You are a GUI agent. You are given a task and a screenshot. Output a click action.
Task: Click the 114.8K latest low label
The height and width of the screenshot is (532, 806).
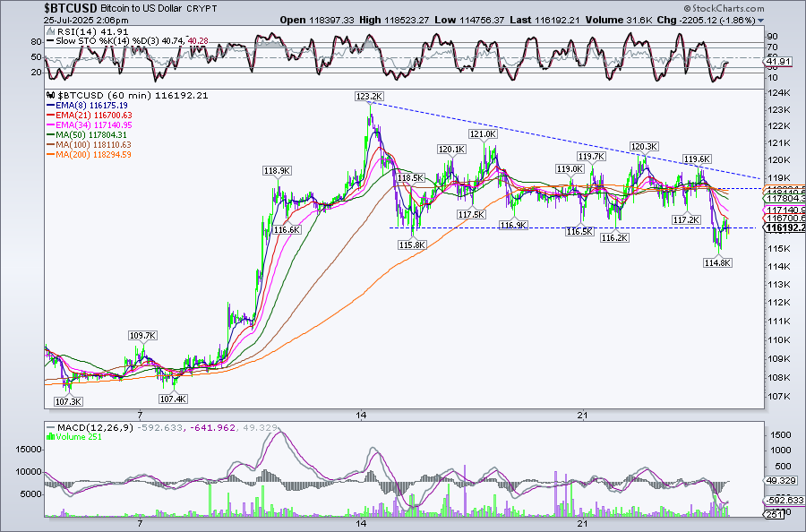[717, 262]
